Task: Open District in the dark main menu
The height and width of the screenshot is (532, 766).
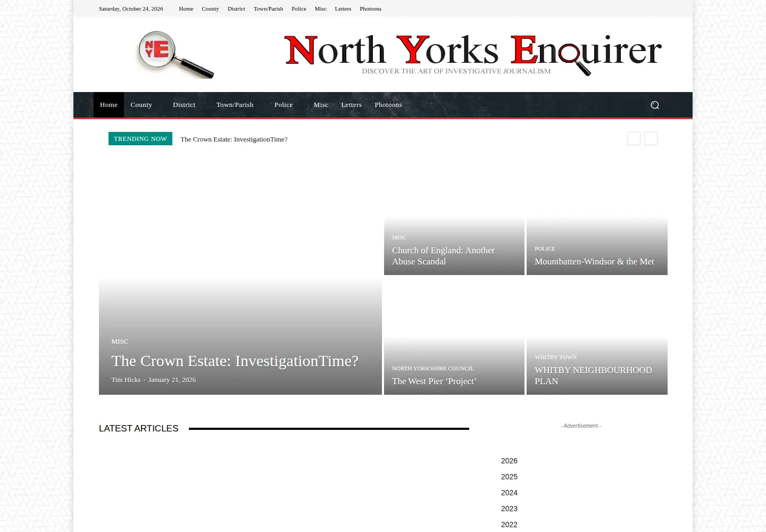Action: (184, 105)
